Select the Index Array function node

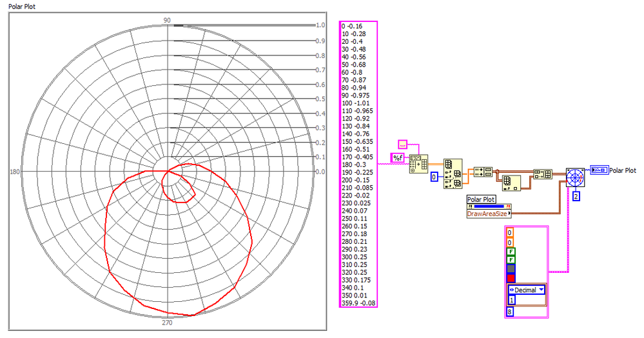click(453, 174)
